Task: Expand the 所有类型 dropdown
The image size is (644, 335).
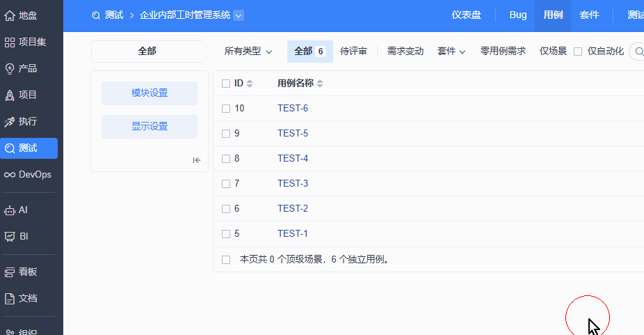Action: [248, 52]
